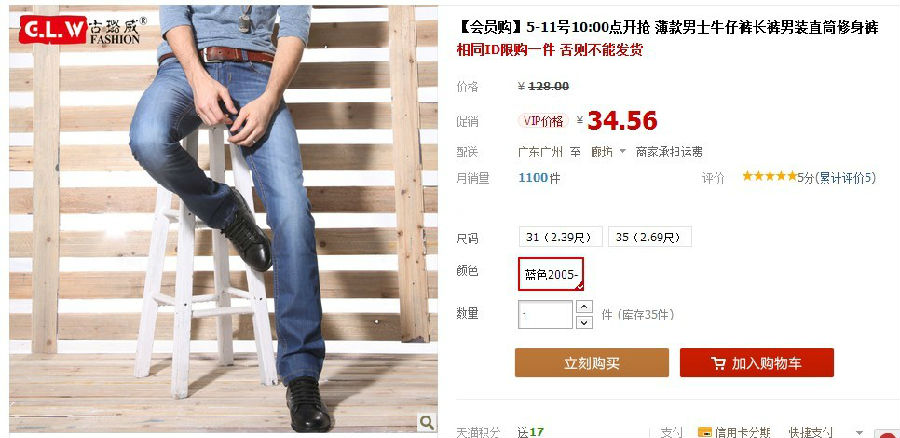This screenshot has width=900, height=438.
Task: Click into the quantity input field
Action: click(x=545, y=315)
